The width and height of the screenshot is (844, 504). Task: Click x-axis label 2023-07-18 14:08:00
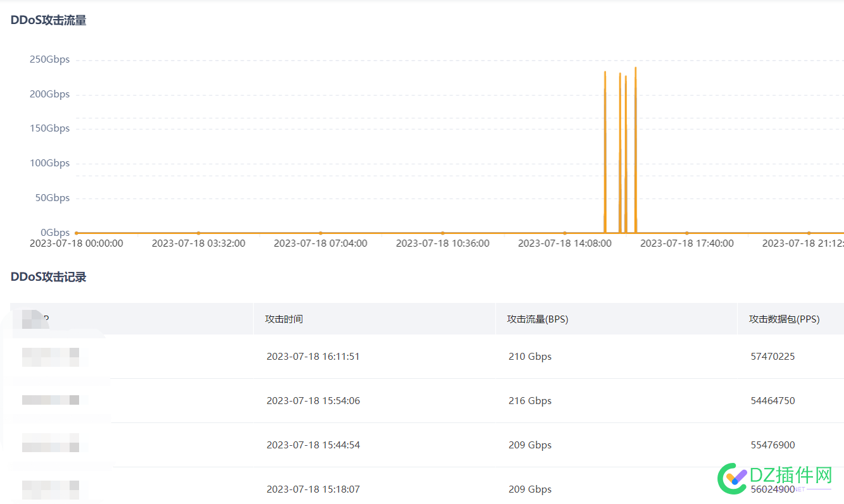tap(565, 243)
